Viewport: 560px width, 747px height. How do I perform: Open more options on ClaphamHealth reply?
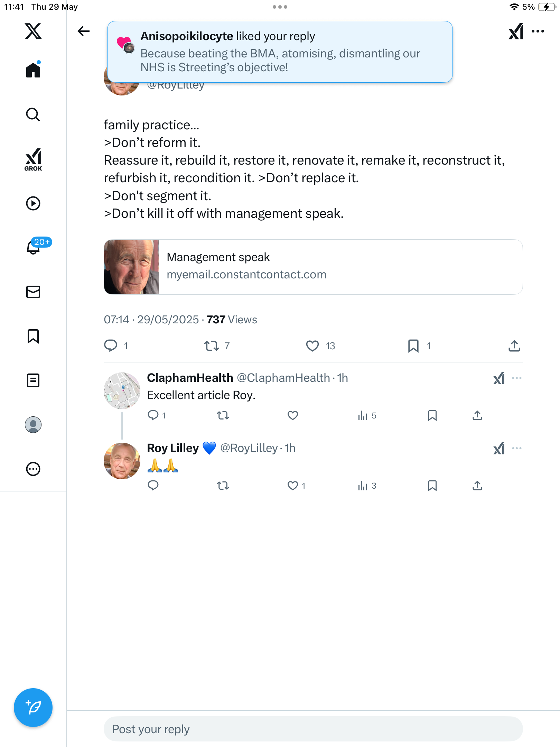(517, 378)
